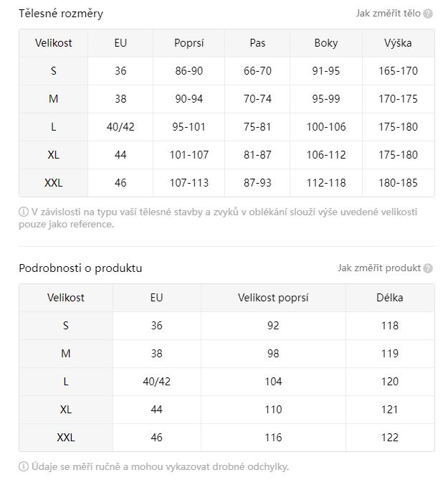Click help icon beside "Jak změřit produkt"
Viewport: 448px width, 480px height.
428,268
